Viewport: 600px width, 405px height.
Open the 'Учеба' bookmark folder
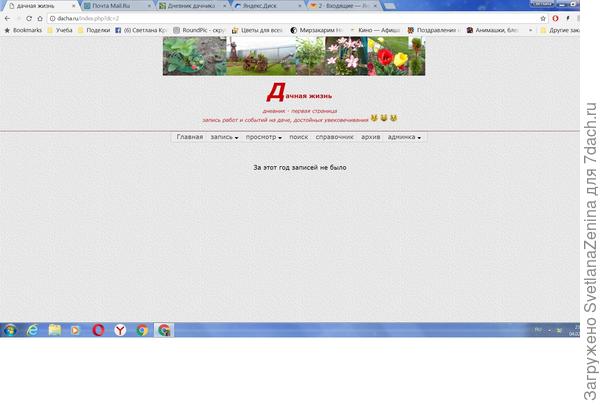[x=64, y=30]
